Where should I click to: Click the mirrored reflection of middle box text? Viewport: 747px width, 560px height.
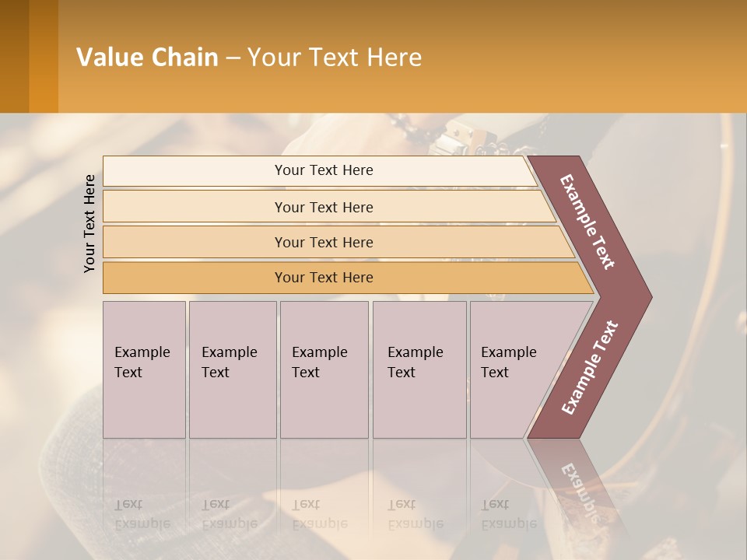[320, 513]
